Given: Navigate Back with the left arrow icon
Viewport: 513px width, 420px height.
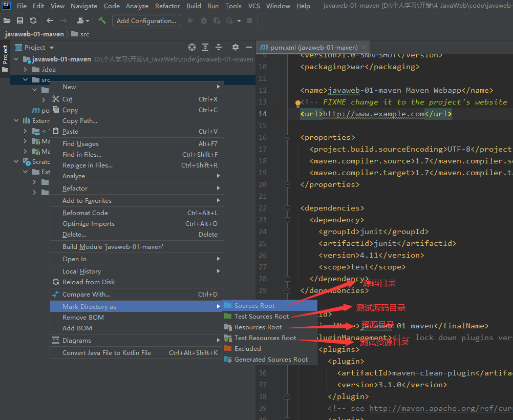Looking at the screenshot, I should [x=50, y=20].
